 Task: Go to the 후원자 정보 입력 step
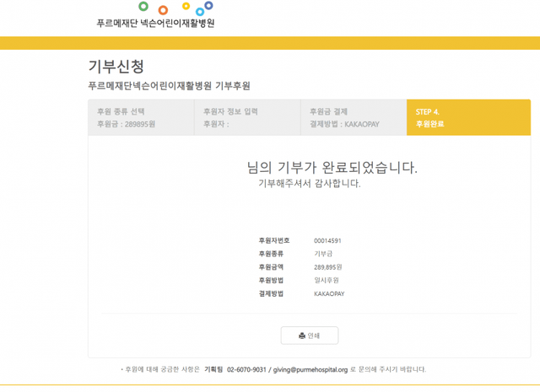[246, 117]
